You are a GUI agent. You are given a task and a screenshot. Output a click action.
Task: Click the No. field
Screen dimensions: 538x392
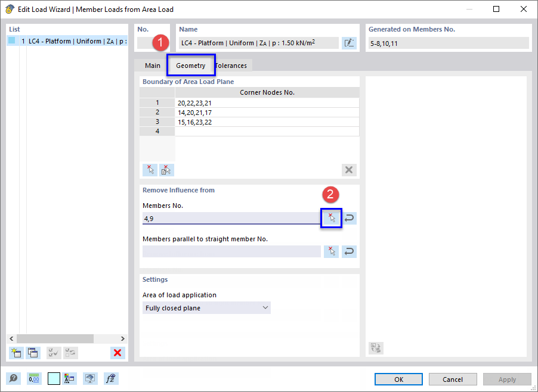click(152, 43)
